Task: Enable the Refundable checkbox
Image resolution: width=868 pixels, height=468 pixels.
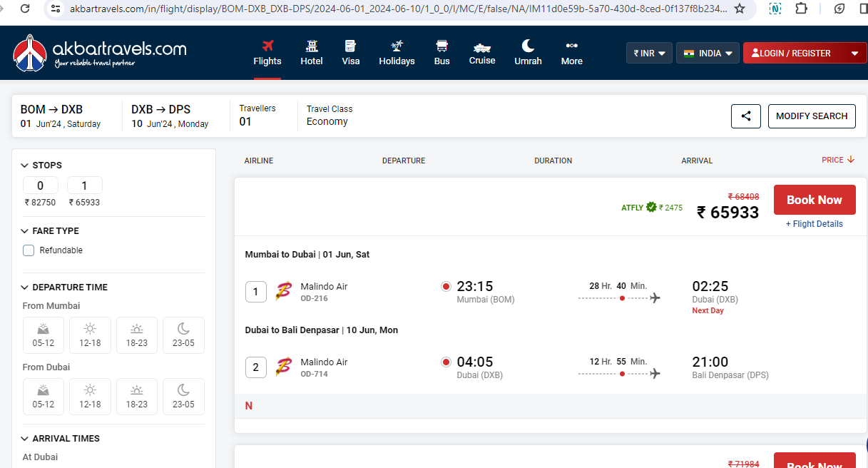Action: (x=29, y=250)
